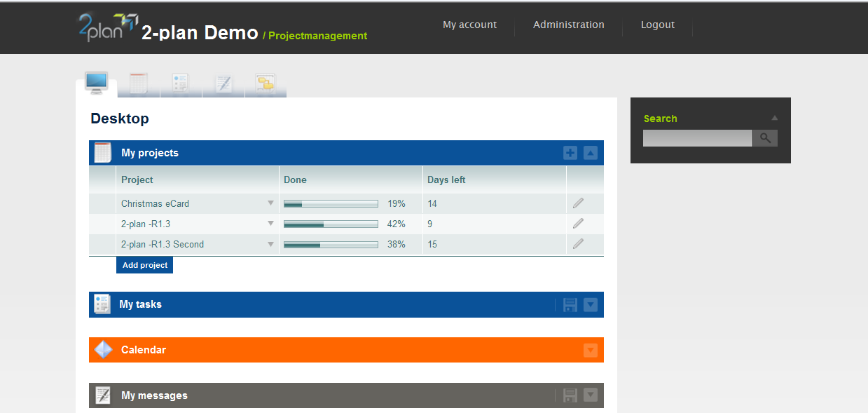Open the Desktop tab with monitor icon
This screenshot has height=413, width=868.
coord(95,82)
